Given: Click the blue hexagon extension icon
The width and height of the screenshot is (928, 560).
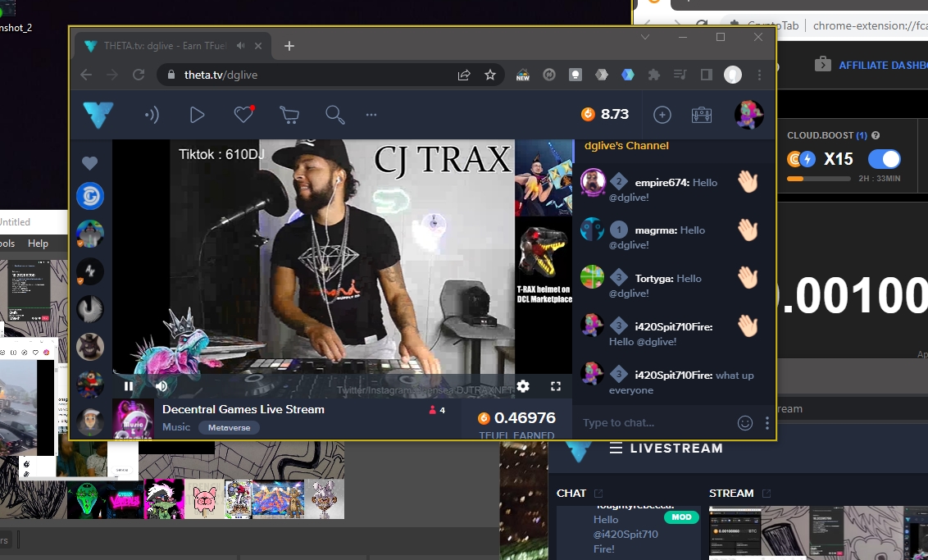Looking at the screenshot, I should [x=628, y=75].
